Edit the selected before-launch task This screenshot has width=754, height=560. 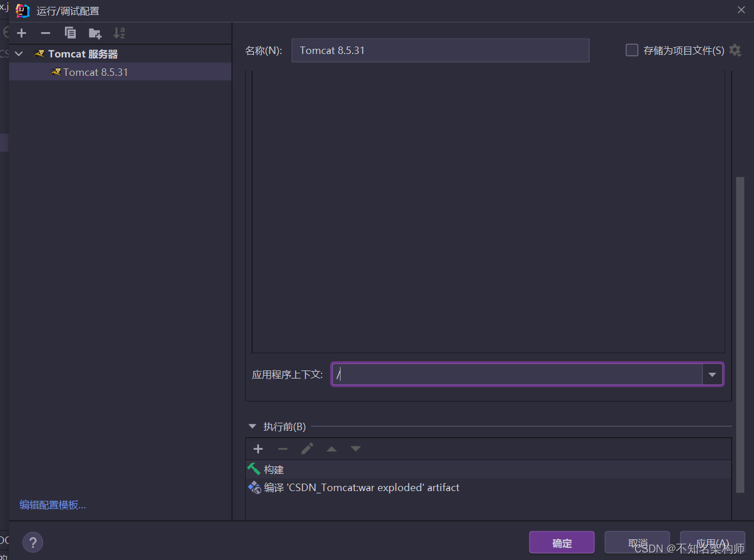[x=307, y=449]
